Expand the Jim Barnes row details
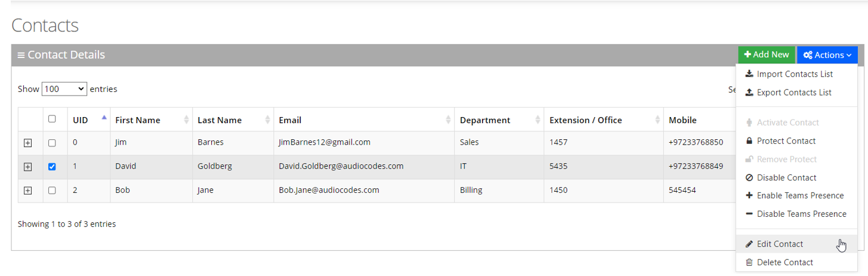Image resolution: width=868 pixels, height=276 pixels. point(27,143)
